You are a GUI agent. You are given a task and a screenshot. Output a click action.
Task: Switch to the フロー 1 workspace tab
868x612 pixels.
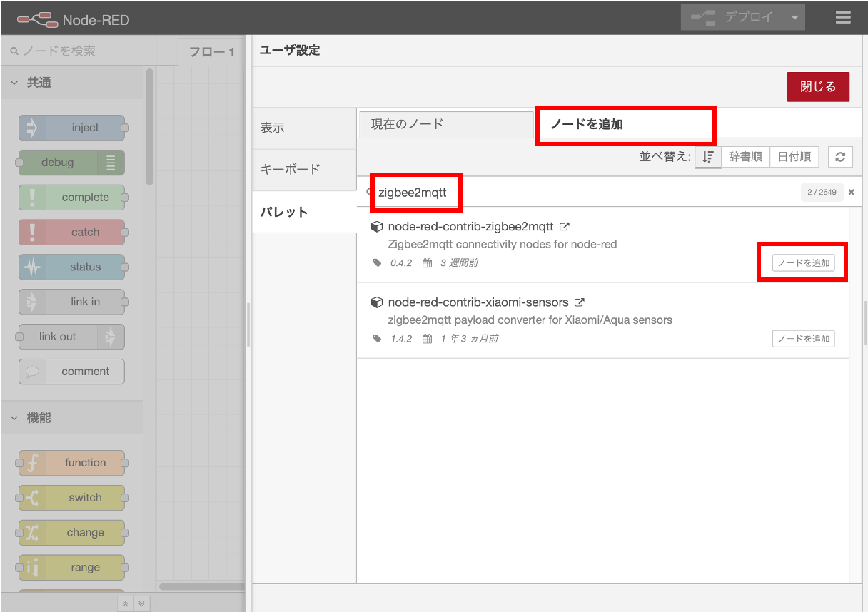211,52
